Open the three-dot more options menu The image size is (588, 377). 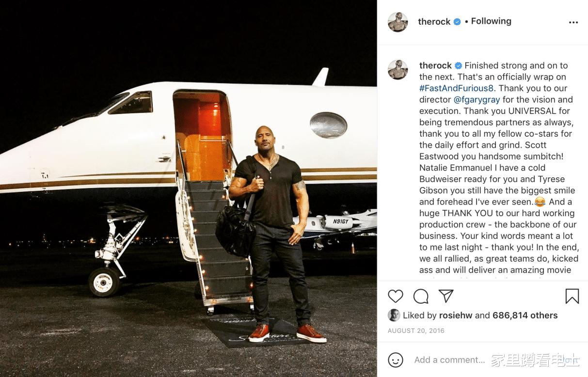click(x=573, y=22)
